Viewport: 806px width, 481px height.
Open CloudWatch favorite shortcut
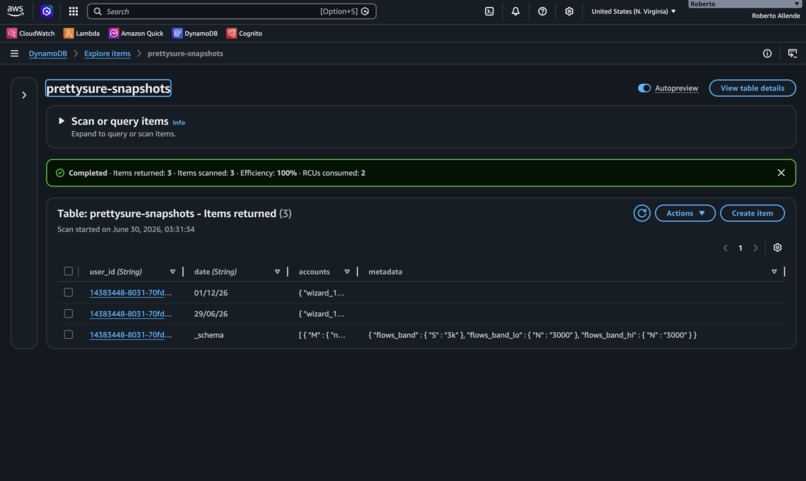tap(31, 33)
